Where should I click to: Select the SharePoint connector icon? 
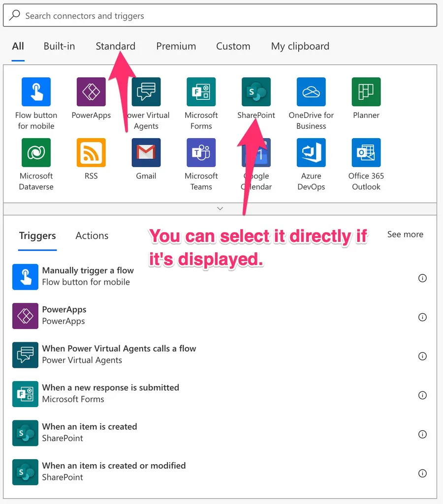pos(256,92)
